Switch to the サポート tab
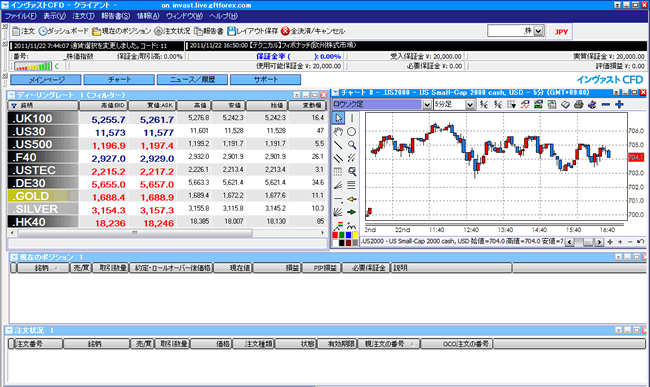Viewport: 650px width, 387px height. point(265,80)
